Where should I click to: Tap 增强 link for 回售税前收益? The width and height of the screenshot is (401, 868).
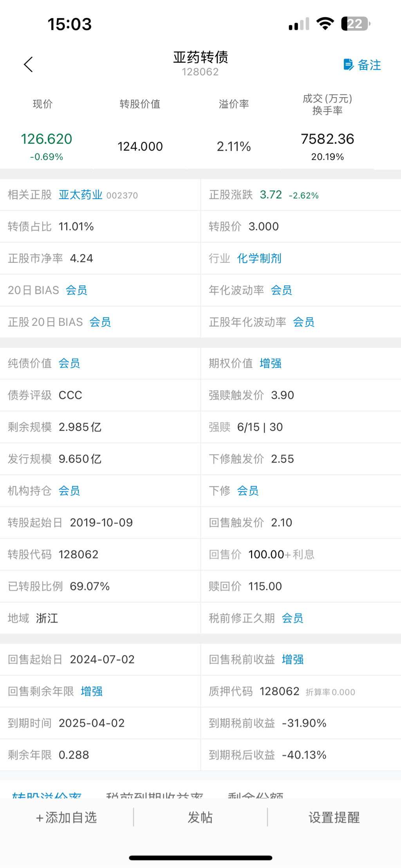(293, 660)
